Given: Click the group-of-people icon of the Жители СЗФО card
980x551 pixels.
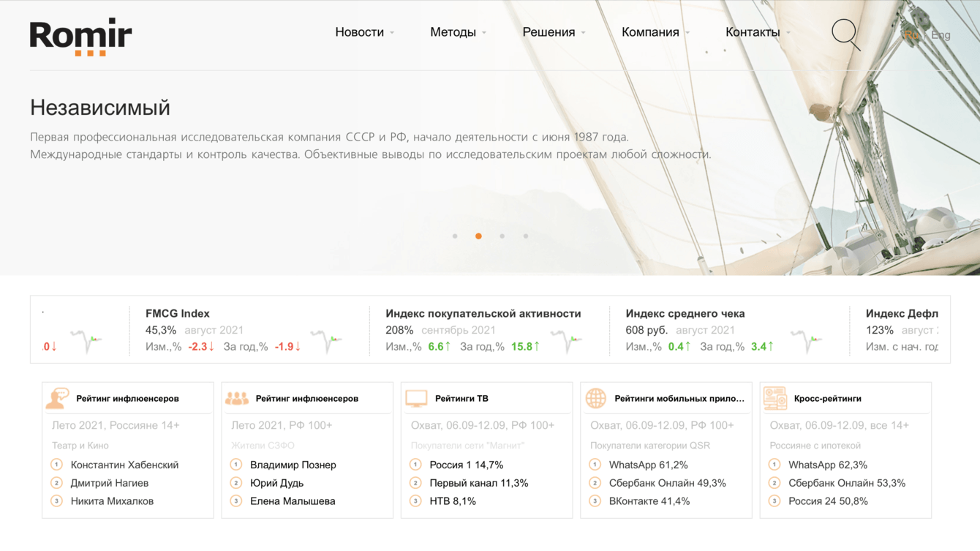Looking at the screenshot, I should coord(236,399).
